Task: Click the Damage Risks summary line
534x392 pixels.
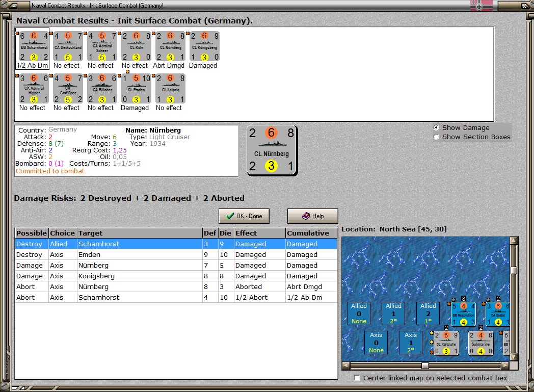Action: point(129,198)
